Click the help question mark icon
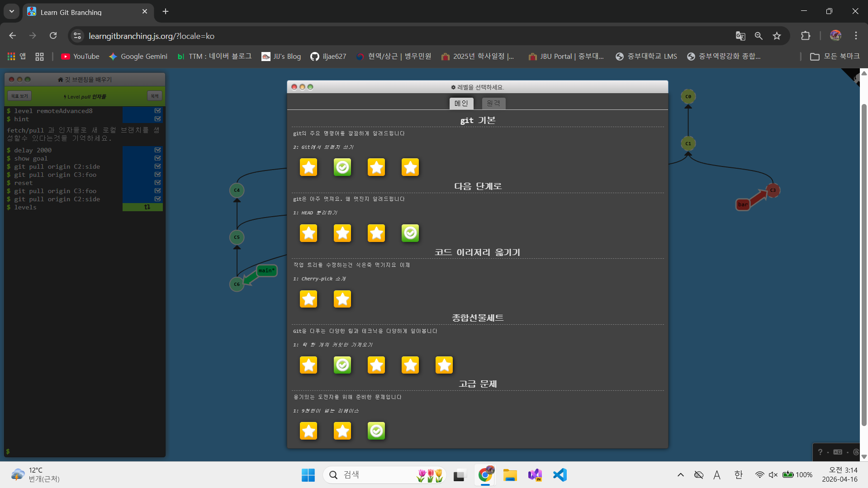868x488 pixels. (x=820, y=452)
